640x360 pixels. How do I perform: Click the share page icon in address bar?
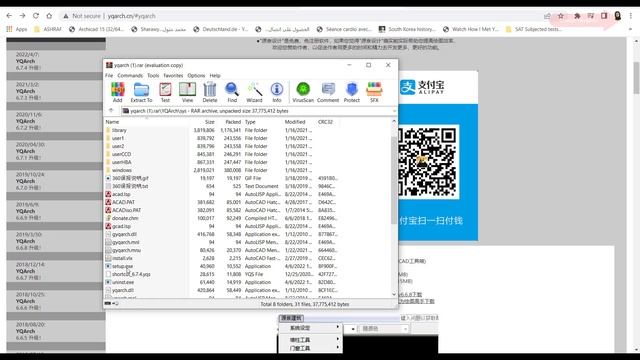(547, 16)
